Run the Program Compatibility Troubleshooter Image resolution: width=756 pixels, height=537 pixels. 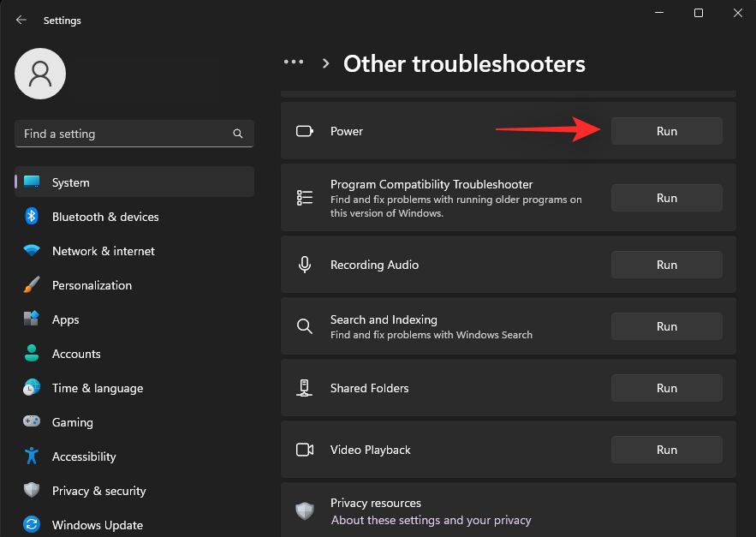coord(667,198)
